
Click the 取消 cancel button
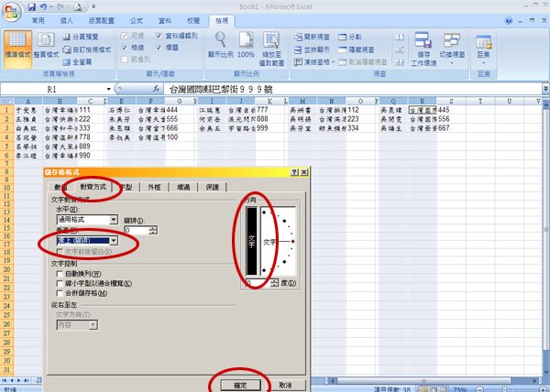tap(285, 385)
